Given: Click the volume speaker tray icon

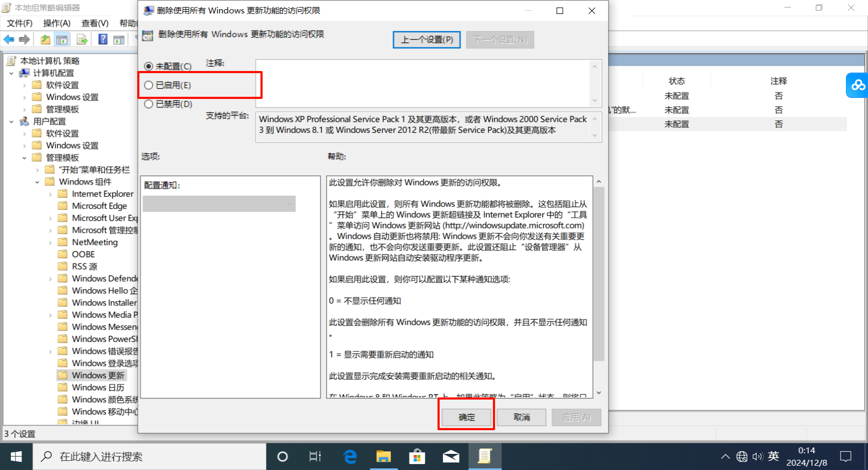Looking at the screenshot, I should (x=758, y=457).
